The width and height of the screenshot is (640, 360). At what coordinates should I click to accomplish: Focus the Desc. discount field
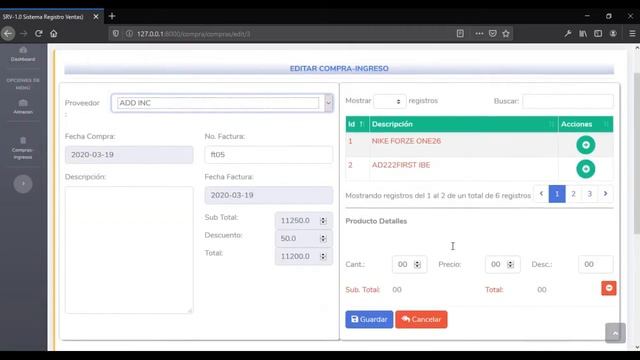point(596,264)
